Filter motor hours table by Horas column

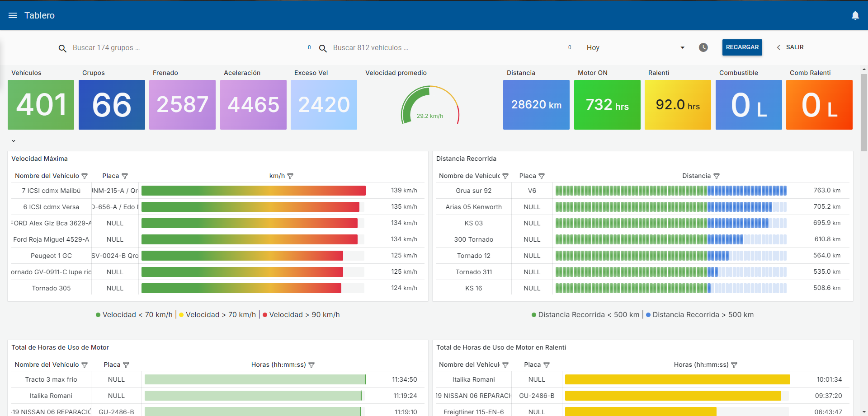pos(311,365)
